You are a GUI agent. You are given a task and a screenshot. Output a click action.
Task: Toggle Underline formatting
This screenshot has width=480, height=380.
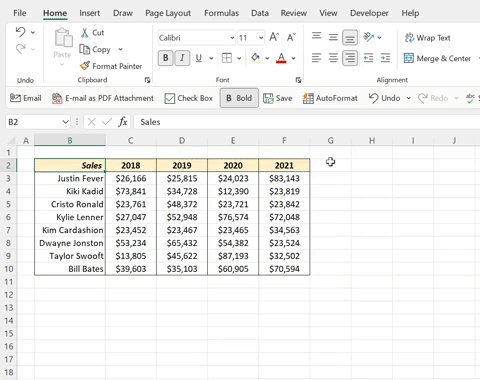click(x=199, y=58)
